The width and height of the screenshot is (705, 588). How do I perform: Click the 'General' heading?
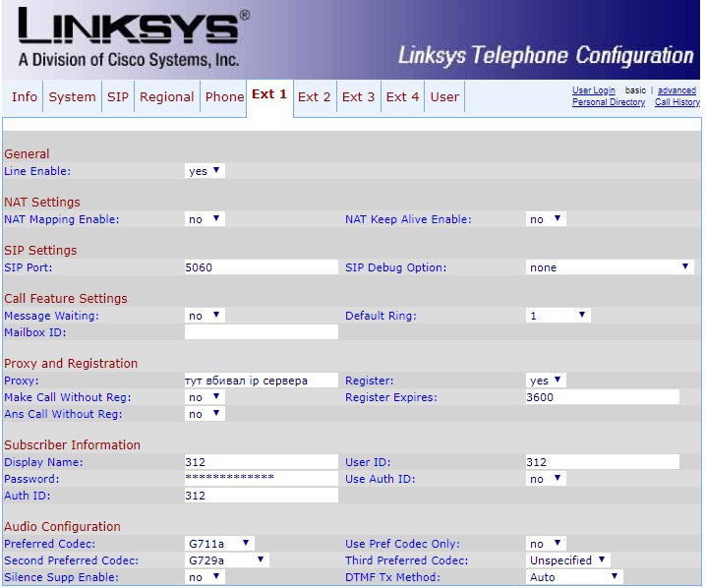tap(27, 153)
